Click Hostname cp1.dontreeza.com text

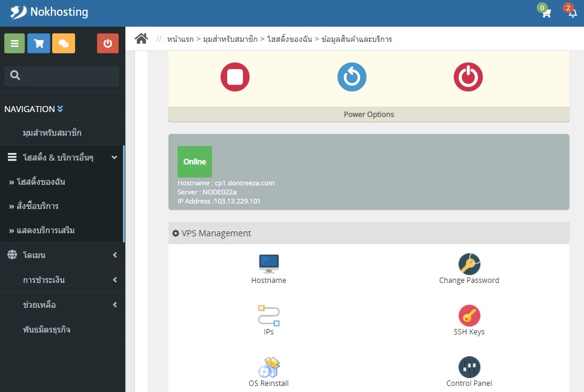pyautogui.click(x=226, y=183)
